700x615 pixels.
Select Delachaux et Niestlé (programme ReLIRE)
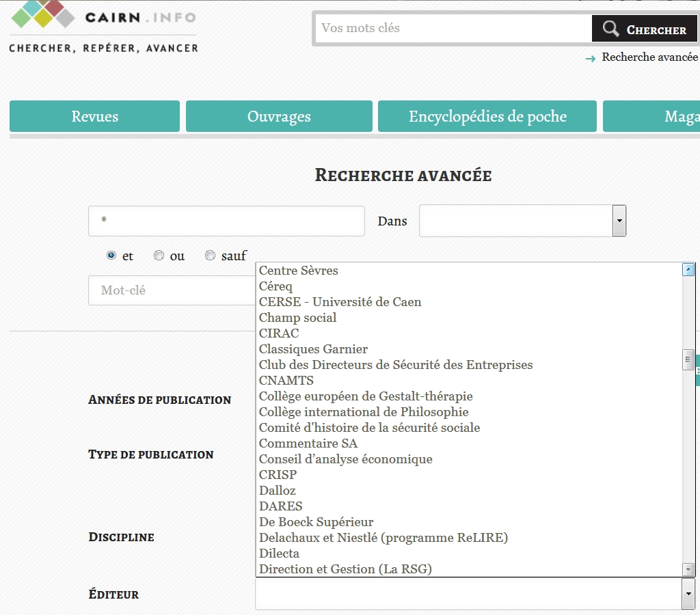(469, 537)
